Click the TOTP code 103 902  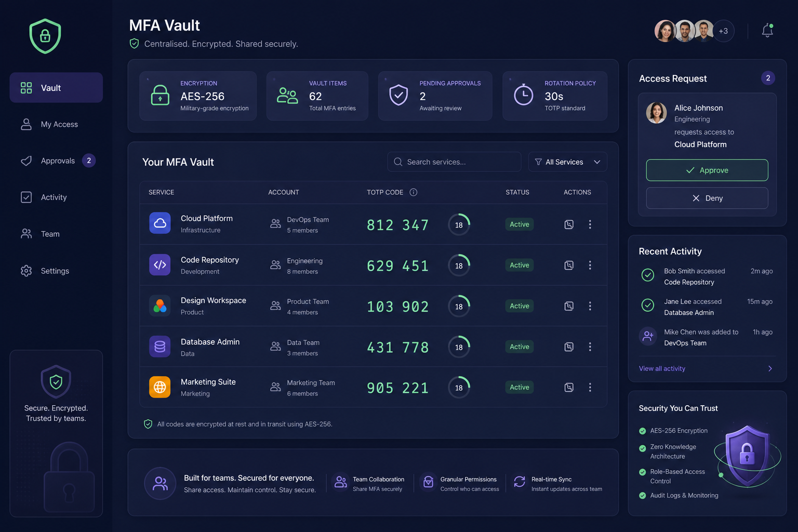(398, 307)
